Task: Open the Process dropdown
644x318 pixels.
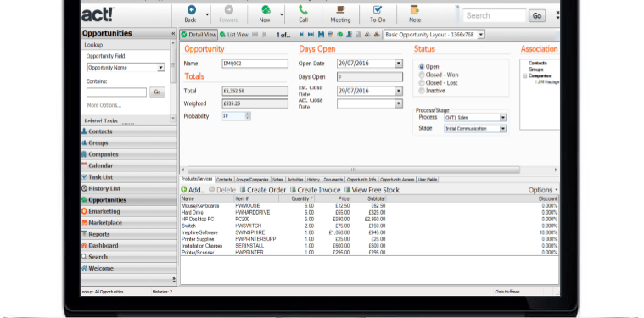Action: (x=502, y=118)
